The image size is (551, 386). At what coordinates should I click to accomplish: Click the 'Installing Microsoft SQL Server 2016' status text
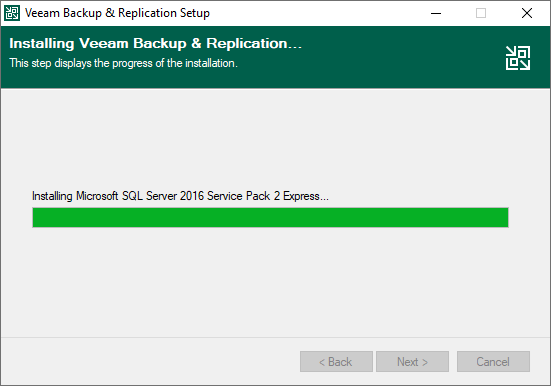180,196
